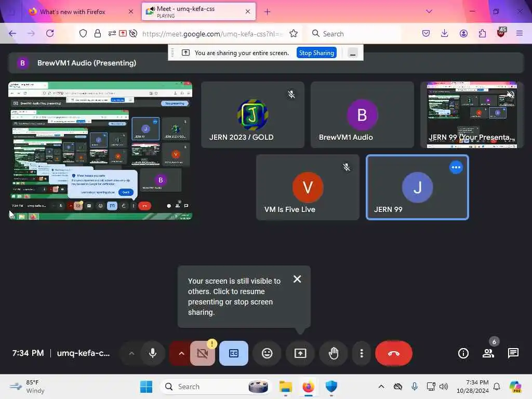Expand audio settings chevron

click(x=131, y=353)
